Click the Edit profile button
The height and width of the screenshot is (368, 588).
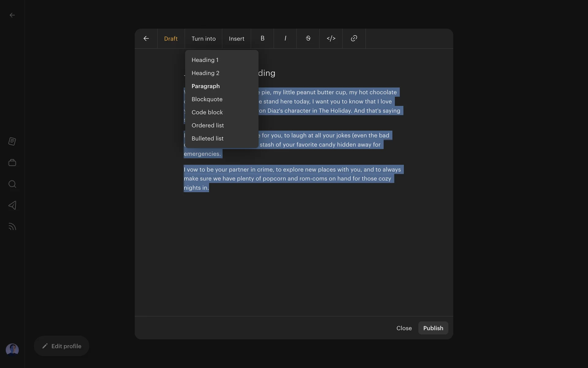click(62, 346)
